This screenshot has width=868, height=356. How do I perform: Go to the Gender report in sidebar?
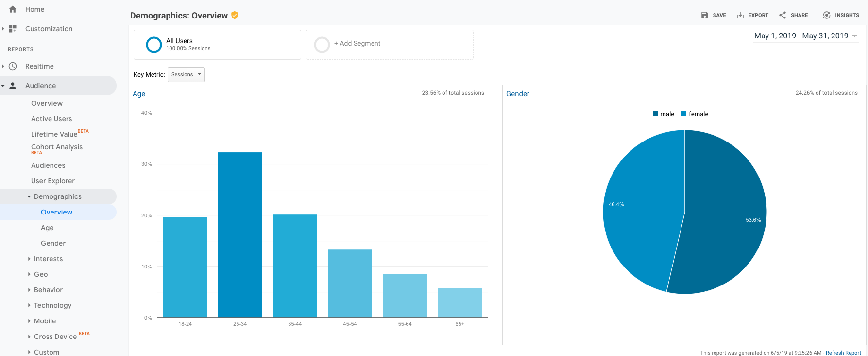[53, 243]
